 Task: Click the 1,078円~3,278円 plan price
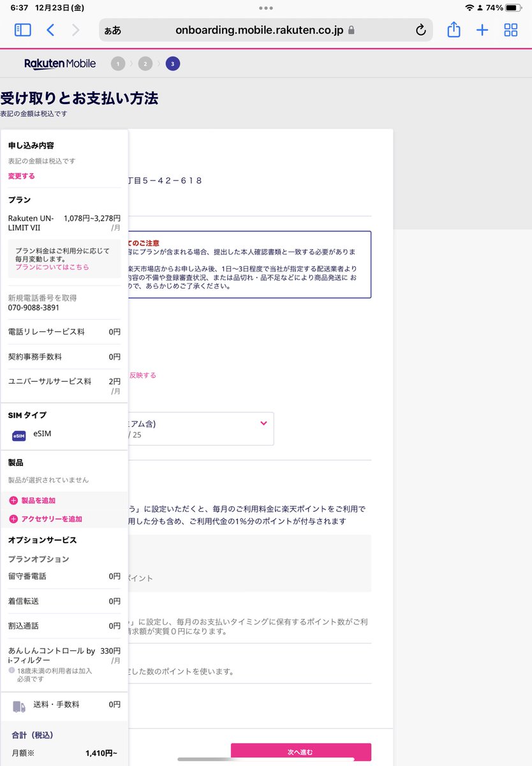click(x=92, y=218)
